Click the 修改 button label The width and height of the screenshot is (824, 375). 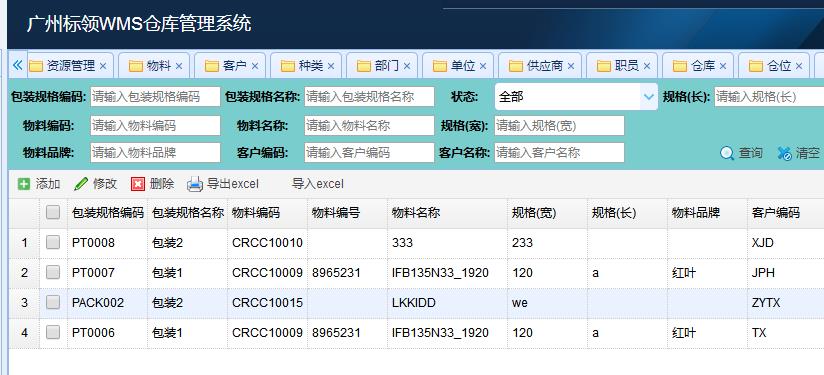pyautogui.click(x=105, y=184)
